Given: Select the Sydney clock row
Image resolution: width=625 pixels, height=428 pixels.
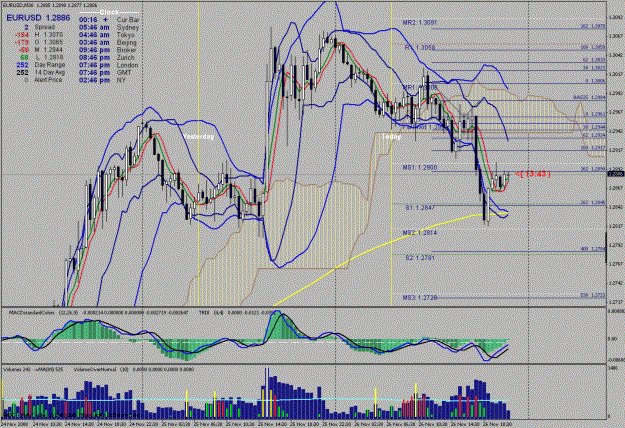Looking at the screenshot, I should (109, 27).
